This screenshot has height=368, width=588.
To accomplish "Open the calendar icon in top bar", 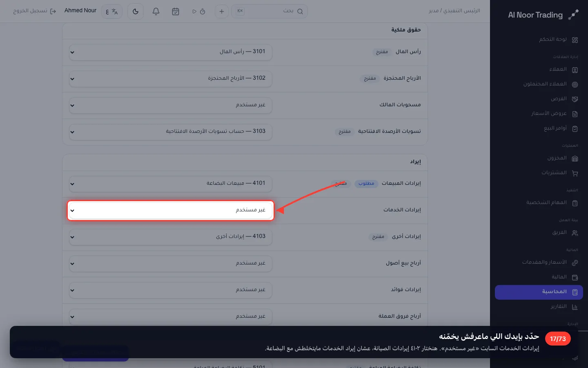I will point(176,11).
